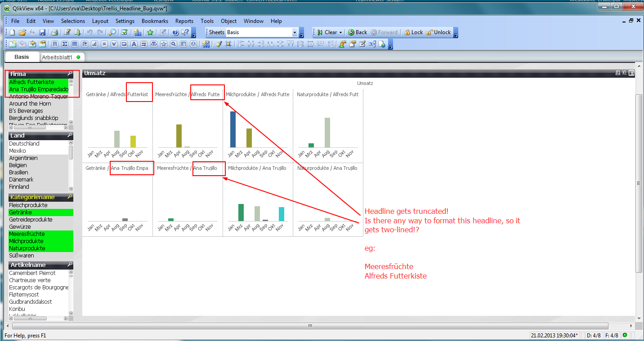Open the File menu
Image resolution: width=644 pixels, height=341 pixels.
coord(15,21)
